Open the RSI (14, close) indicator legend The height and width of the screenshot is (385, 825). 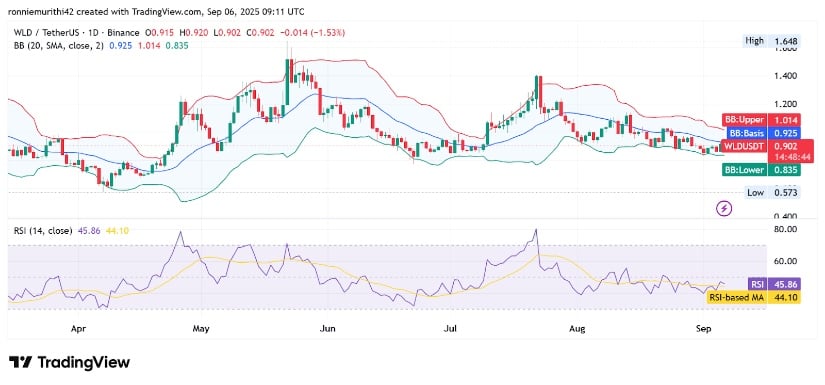pyautogui.click(x=43, y=230)
